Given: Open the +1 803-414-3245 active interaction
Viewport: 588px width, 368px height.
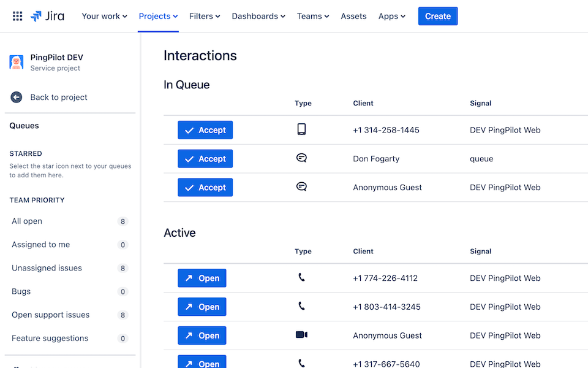Looking at the screenshot, I should (202, 307).
